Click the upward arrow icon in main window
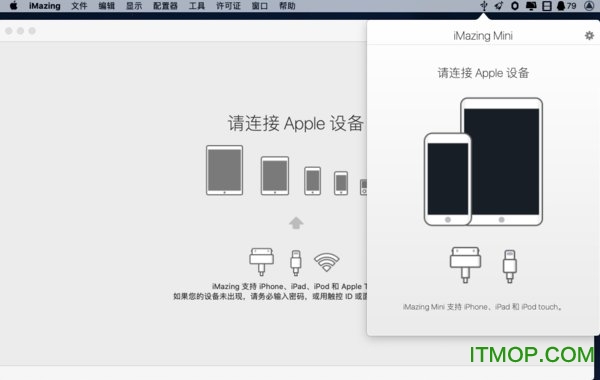Screen dimensions: 600x380 point(296,223)
